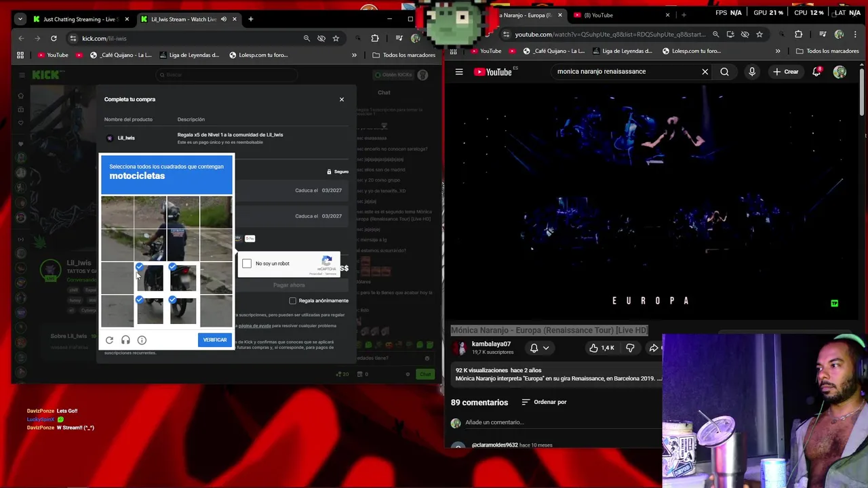Open the reCAPTCHA info help icon
The image size is (868, 488).
142,340
